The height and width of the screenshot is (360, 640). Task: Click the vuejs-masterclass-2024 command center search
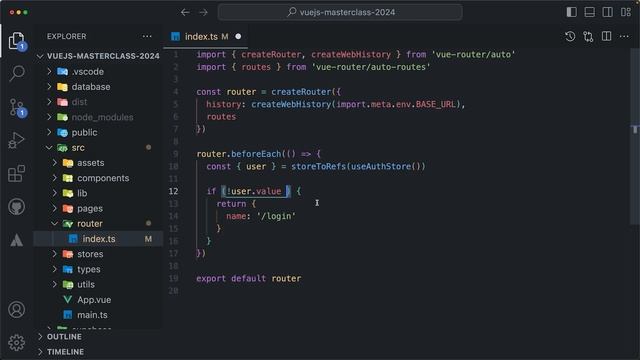click(340, 12)
